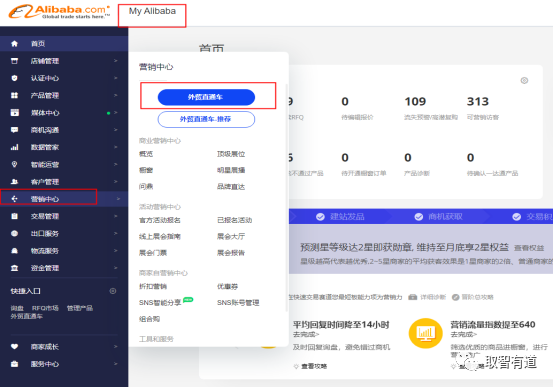
Task: Click the chat bubble icon for 商机沟通
Action: [x=14, y=130]
